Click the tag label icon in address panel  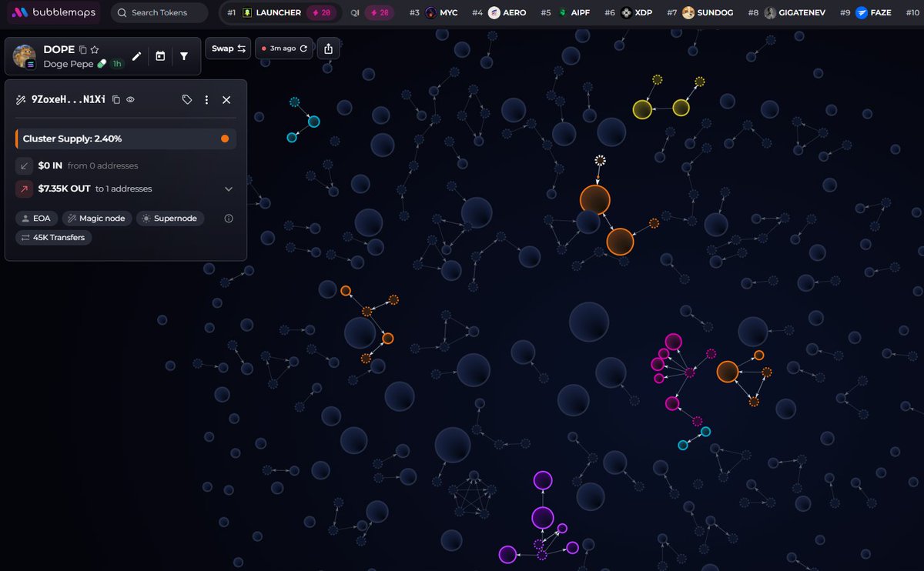(187, 100)
